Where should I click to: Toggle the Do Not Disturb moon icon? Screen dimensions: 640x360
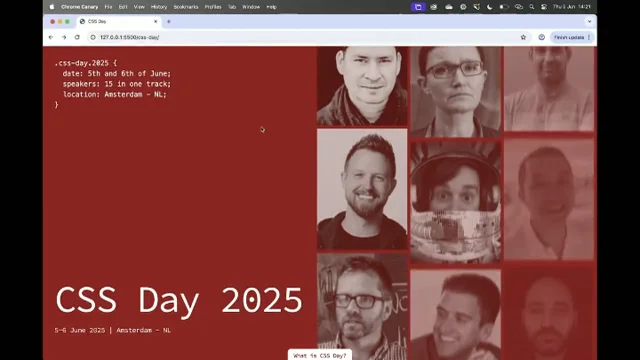489,7
